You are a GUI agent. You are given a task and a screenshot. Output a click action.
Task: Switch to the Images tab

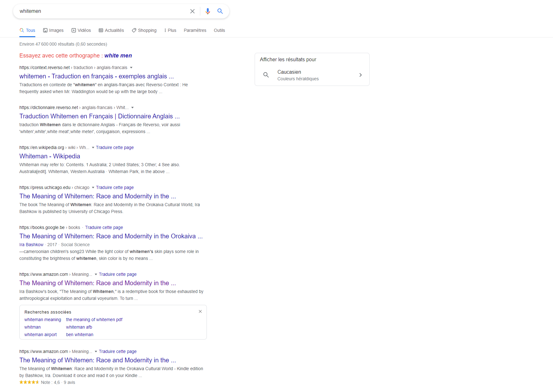[x=53, y=30]
